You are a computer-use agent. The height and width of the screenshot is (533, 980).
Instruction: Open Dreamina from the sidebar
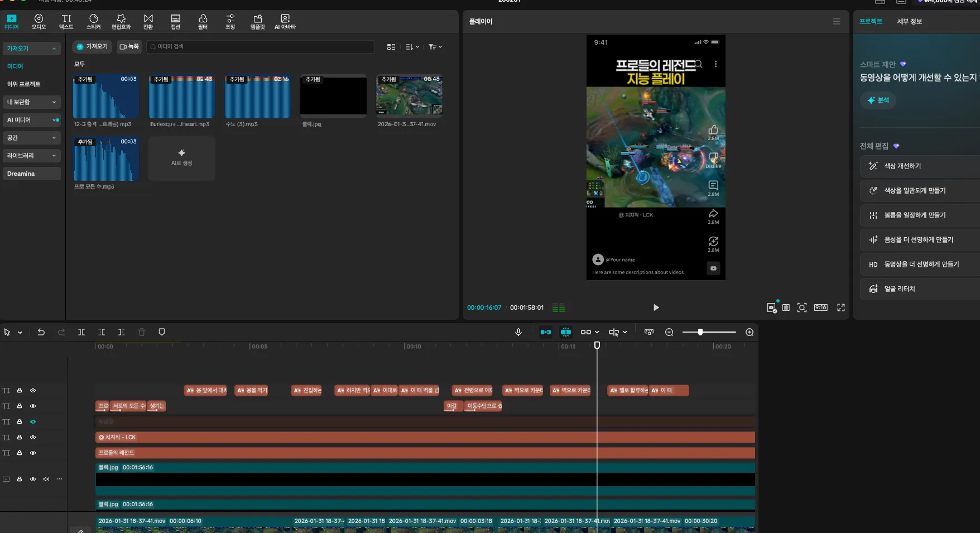pos(32,174)
